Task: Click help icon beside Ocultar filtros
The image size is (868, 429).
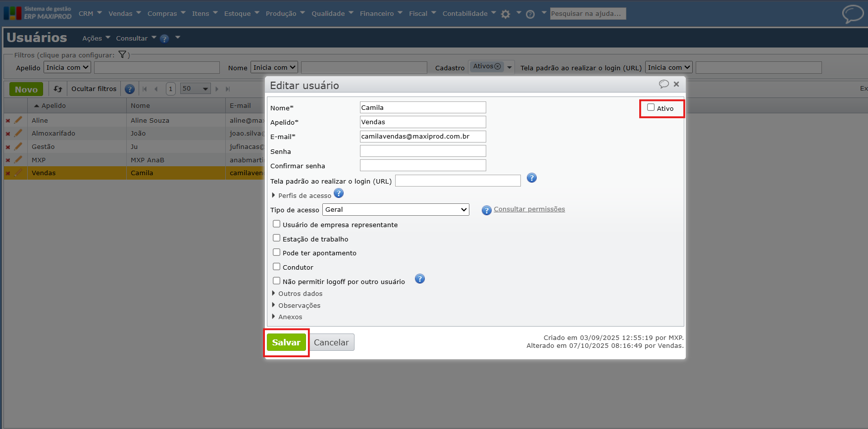Action: coord(130,89)
